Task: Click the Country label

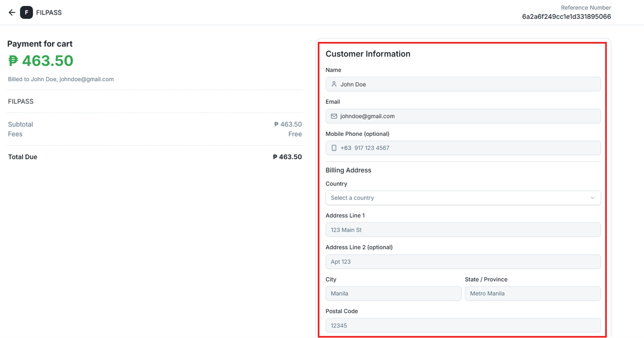Action: [336, 184]
